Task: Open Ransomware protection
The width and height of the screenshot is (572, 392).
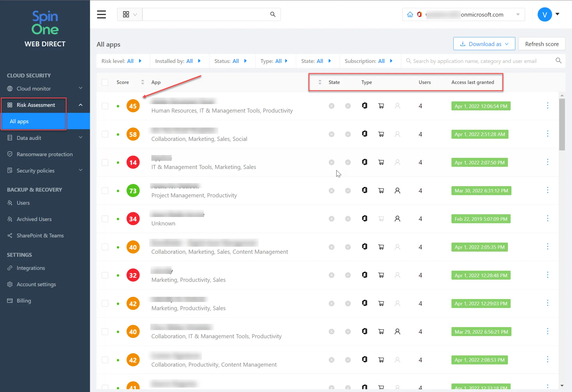Action: (44, 154)
